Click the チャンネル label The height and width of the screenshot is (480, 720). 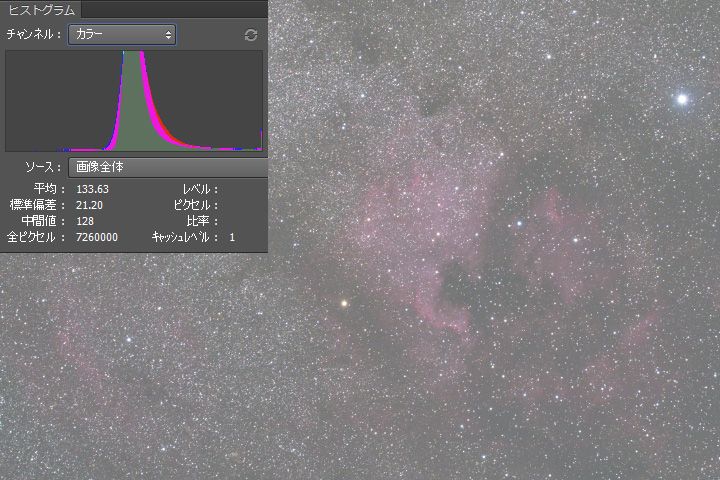click(34, 34)
